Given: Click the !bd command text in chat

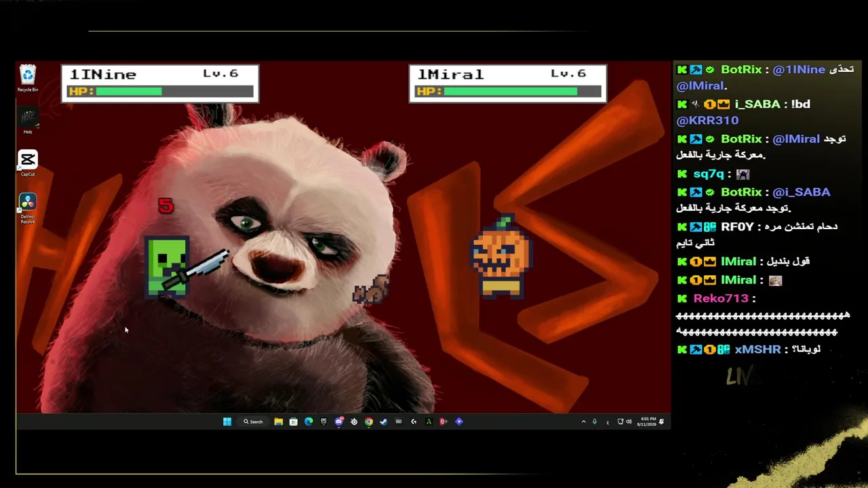Looking at the screenshot, I should point(800,104).
